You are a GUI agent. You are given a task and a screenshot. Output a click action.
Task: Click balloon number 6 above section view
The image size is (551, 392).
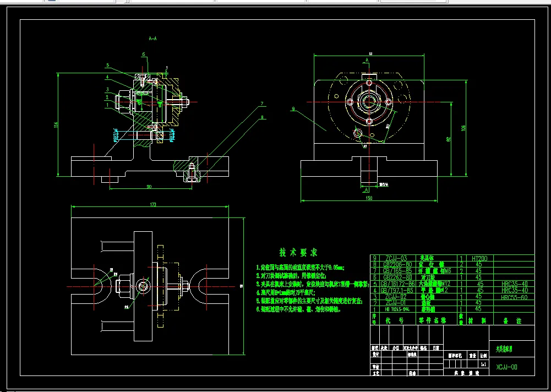point(143,54)
